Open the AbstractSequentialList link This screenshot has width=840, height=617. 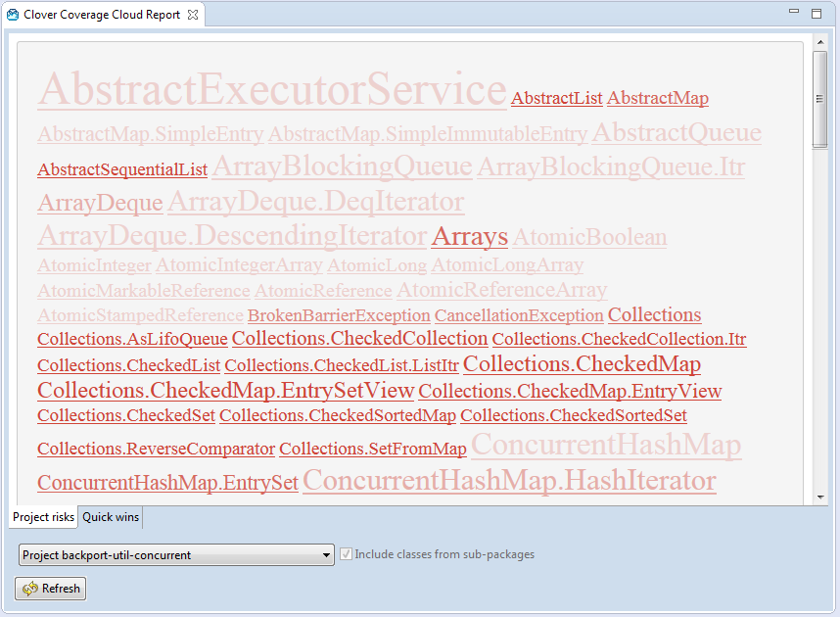point(122,169)
